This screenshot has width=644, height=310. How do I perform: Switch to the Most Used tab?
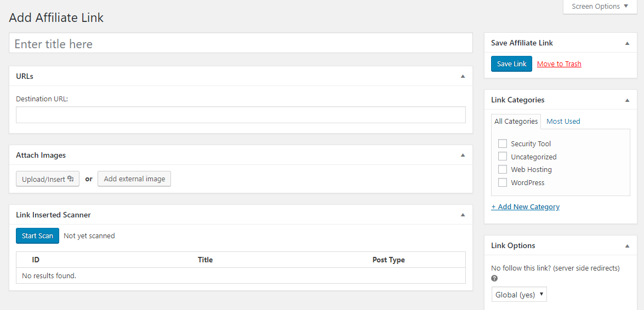pos(563,121)
